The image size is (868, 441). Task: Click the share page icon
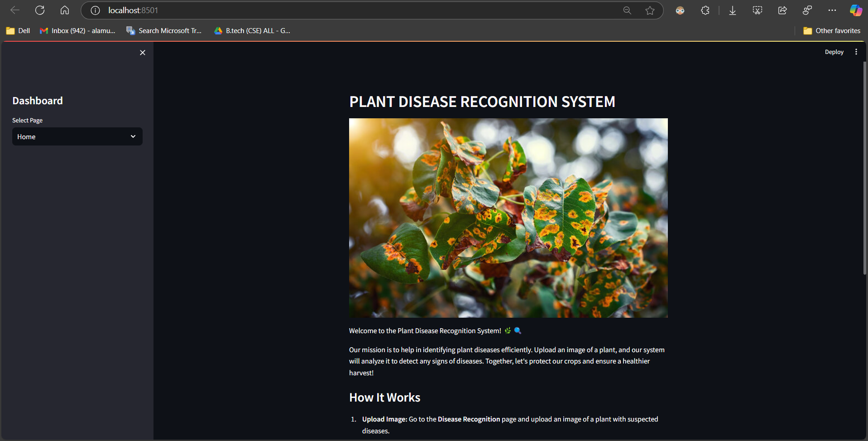click(x=782, y=10)
